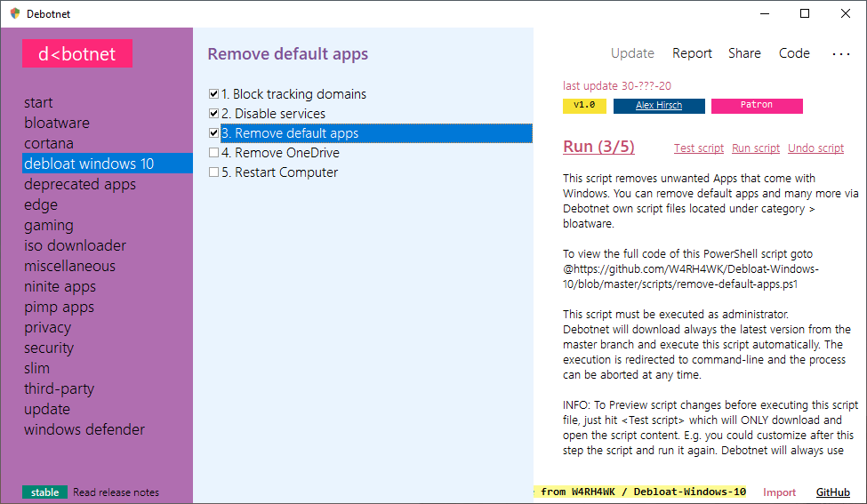Open the three-dots more options menu

(841, 53)
